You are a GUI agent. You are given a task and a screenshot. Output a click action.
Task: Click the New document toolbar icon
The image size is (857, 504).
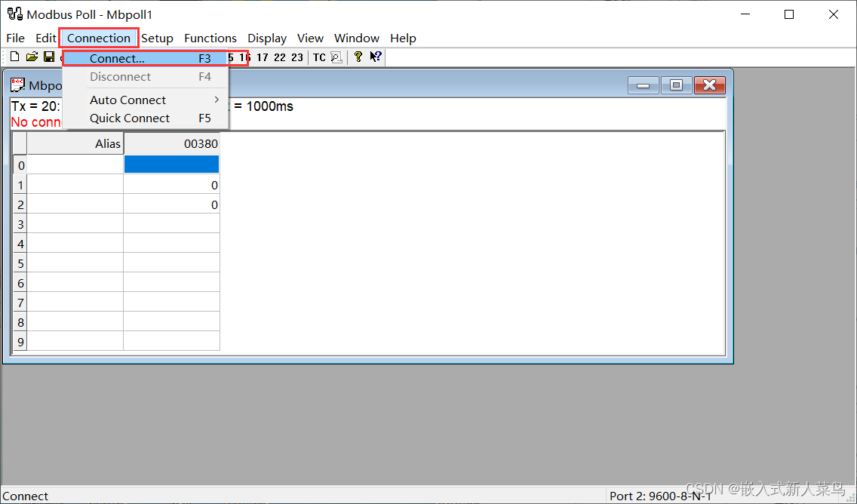pos(15,57)
